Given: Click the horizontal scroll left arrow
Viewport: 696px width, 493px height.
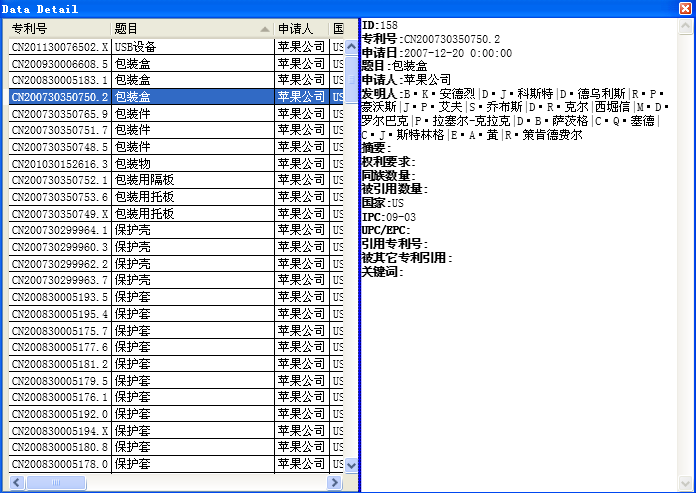Looking at the screenshot, I should tap(17, 482).
